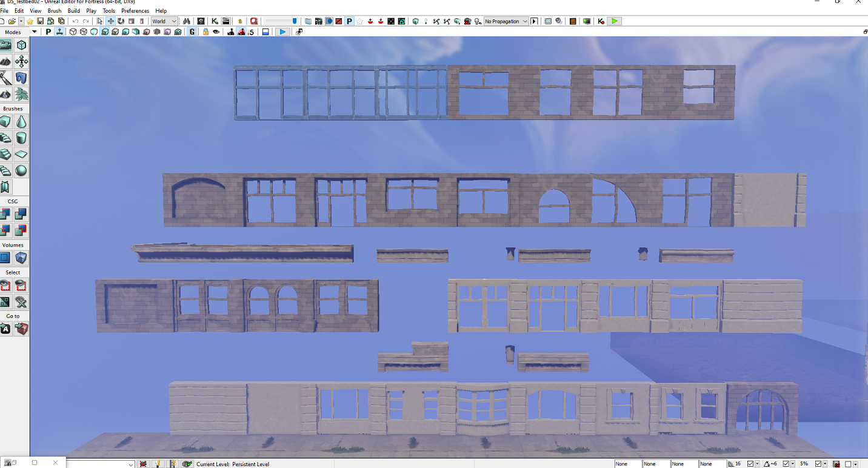Toggle scale grid snapping checkbox
Image resolution: width=868 pixels, height=468 pixels.
point(819,464)
